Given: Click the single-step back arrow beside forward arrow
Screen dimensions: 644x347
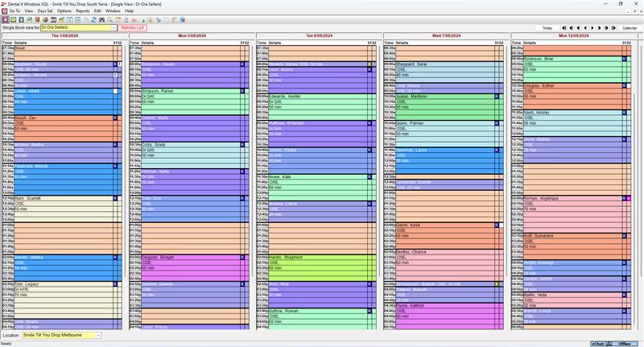Looking at the screenshot, I should (x=586, y=28).
